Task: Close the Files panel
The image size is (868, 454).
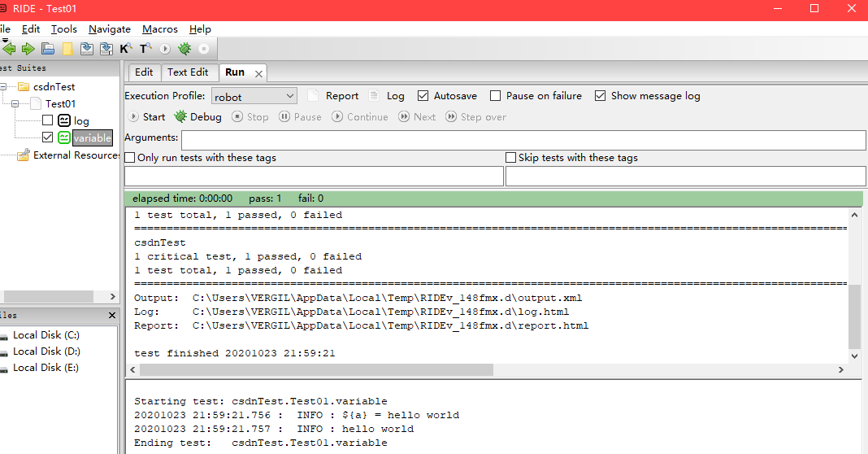Action: point(112,315)
